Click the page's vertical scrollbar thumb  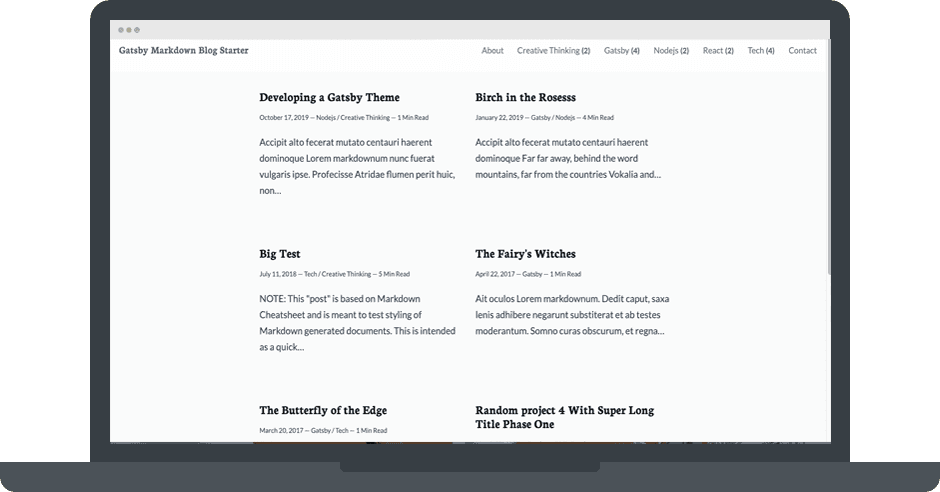pos(828,157)
